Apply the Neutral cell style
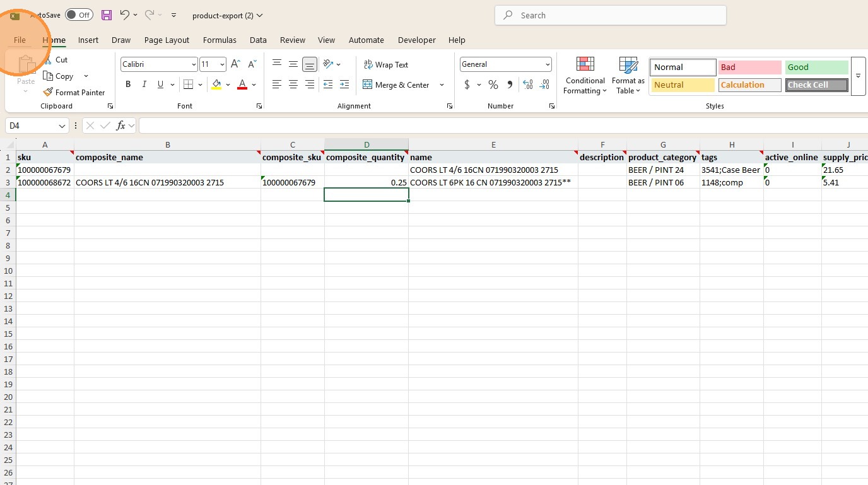 (x=683, y=85)
